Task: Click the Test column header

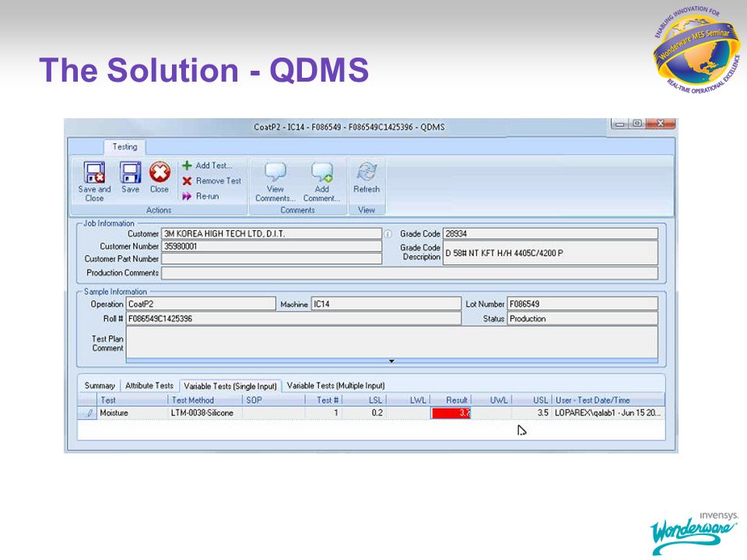Action: tap(132, 400)
